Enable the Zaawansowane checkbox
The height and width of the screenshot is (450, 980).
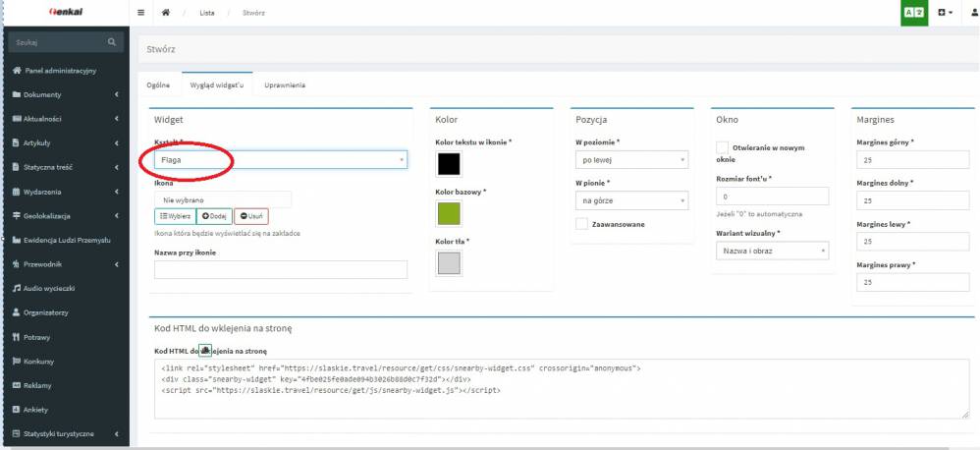(x=581, y=224)
